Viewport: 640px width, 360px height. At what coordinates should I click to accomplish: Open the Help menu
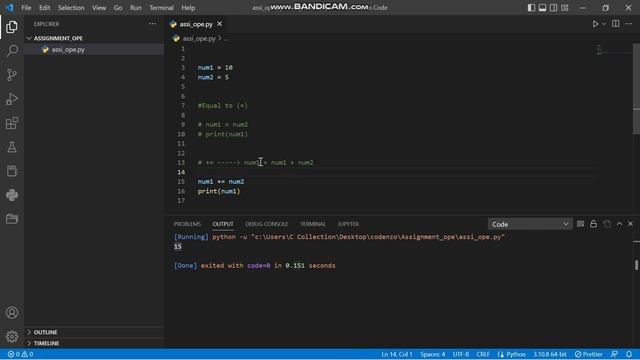pyautogui.click(x=188, y=8)
